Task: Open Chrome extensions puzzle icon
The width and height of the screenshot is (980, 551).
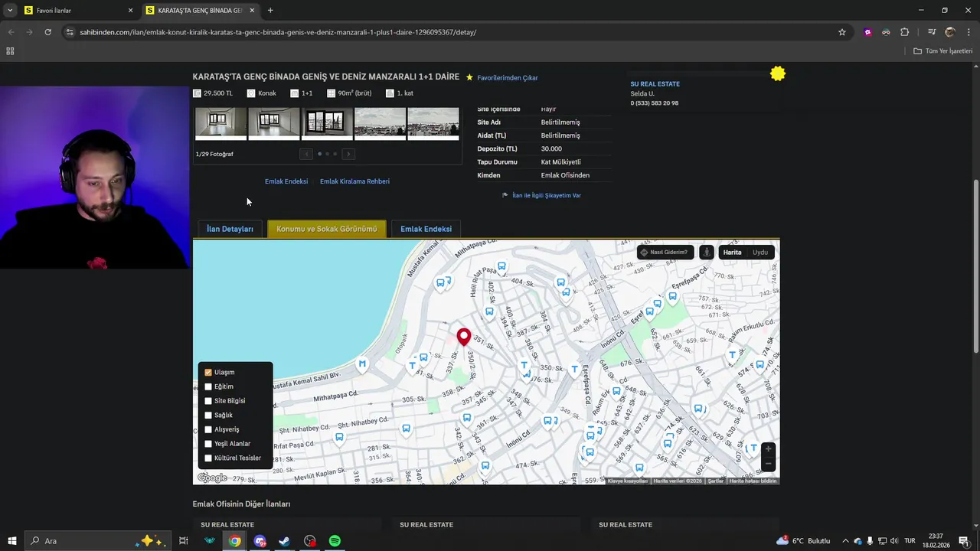Action: (904, 32)
